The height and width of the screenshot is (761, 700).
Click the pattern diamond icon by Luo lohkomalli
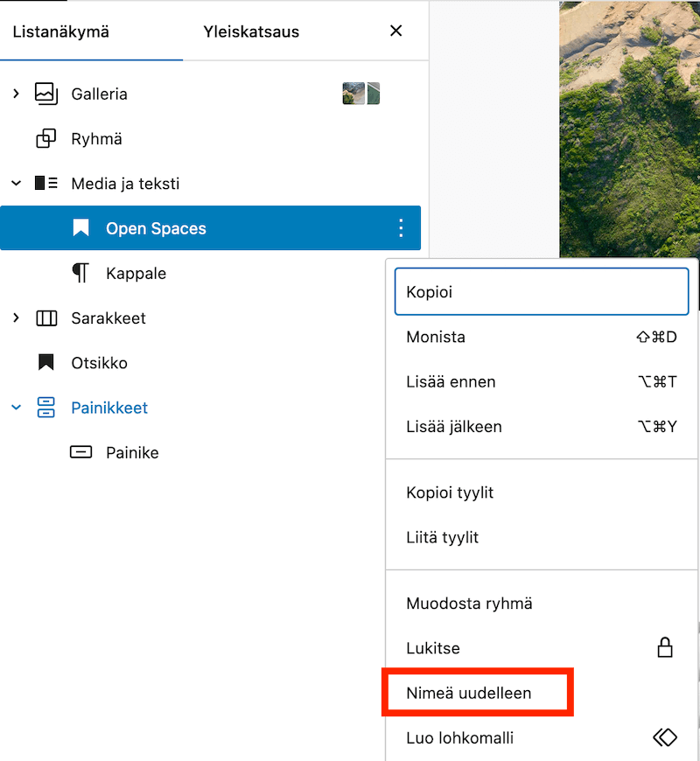coord(665,737)
